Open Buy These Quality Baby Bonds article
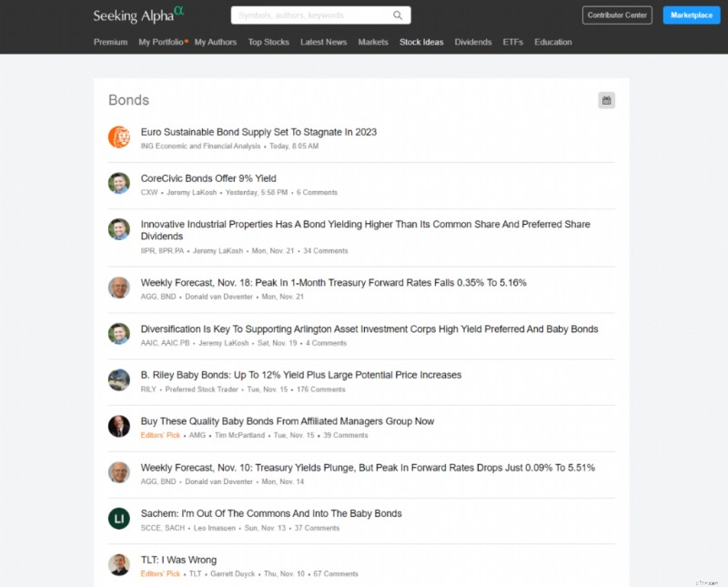The height and width of the screenshot is (587, 728). (x=288, y=421)
